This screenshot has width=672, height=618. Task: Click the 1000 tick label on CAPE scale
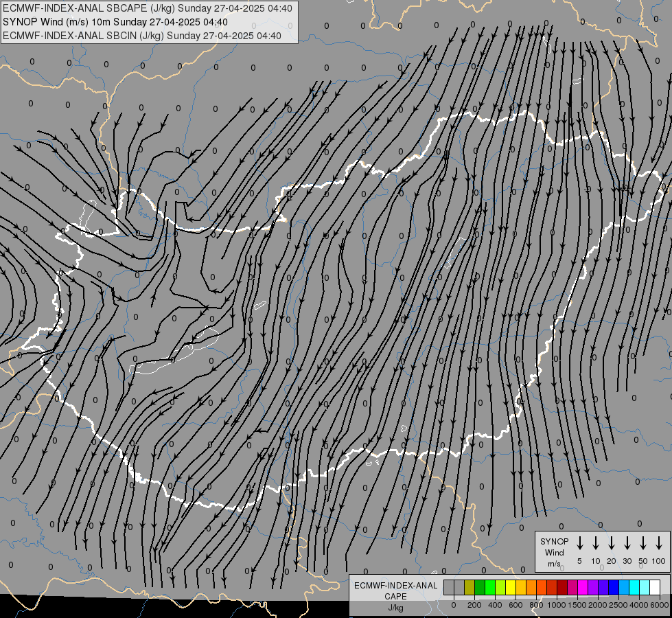tap(557, 605)
